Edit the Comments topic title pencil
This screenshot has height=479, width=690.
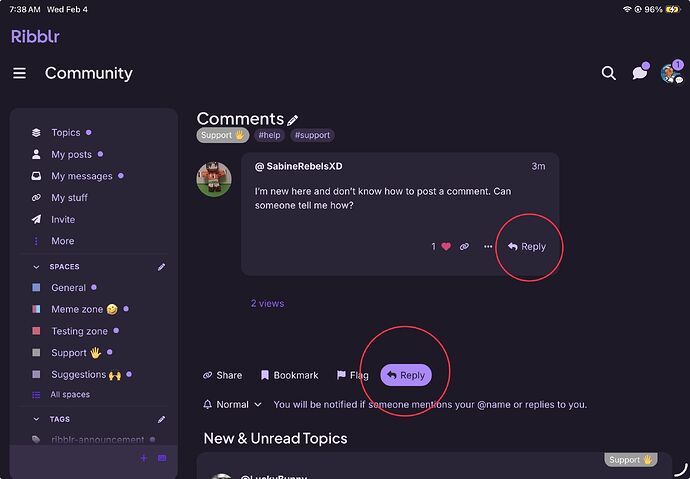click(293, 120)
